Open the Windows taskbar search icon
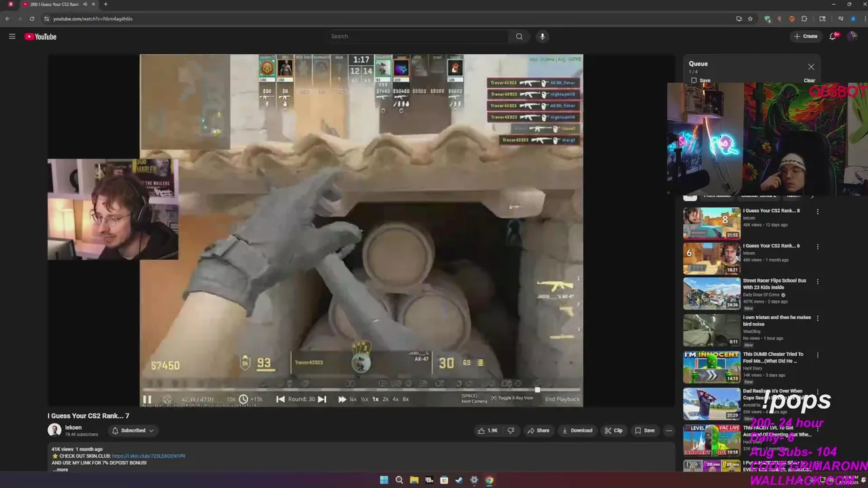This screenshot has height=488, width=868. tap(399, 481)
